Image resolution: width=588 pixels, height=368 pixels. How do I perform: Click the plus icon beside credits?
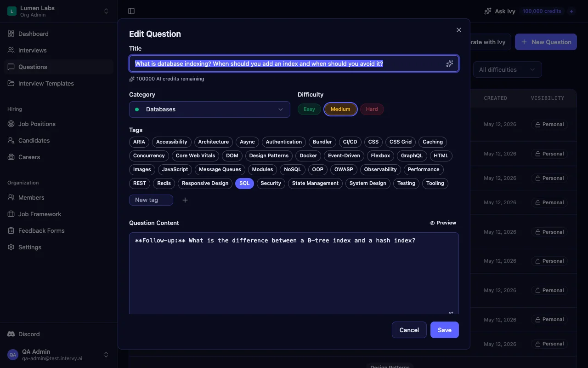click(x=571, y=11)
